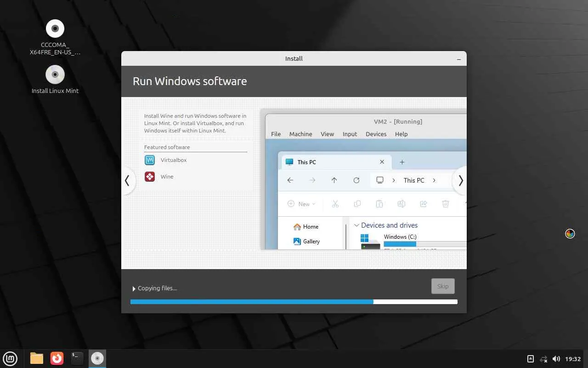Click the Skip button
Screen dimensions: 588x368
tap(443, 286)
